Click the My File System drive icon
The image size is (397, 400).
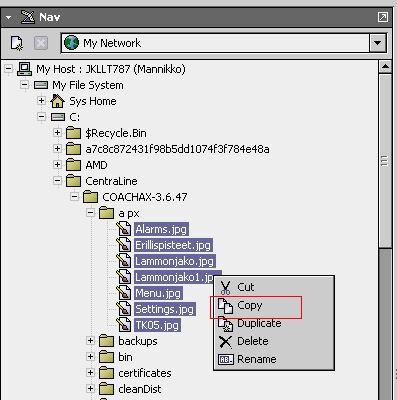pos(41,85)
